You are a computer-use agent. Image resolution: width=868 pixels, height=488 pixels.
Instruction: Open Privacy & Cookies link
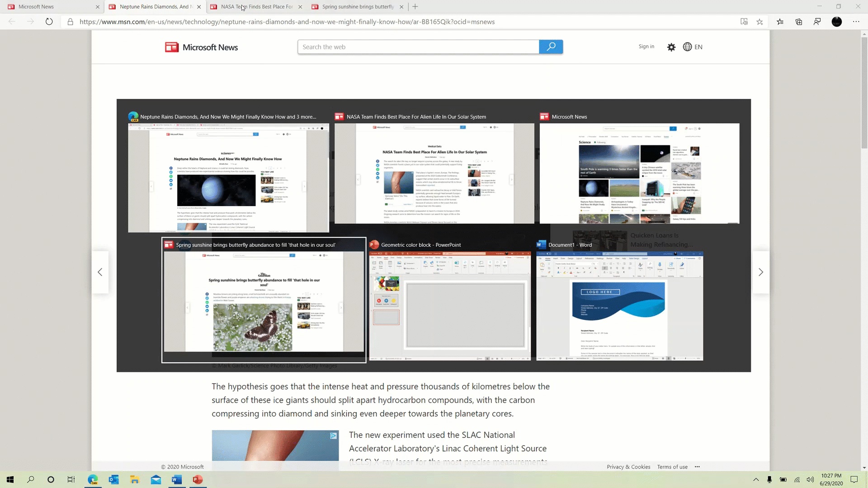pyautogui.click(x=628, y=467)
